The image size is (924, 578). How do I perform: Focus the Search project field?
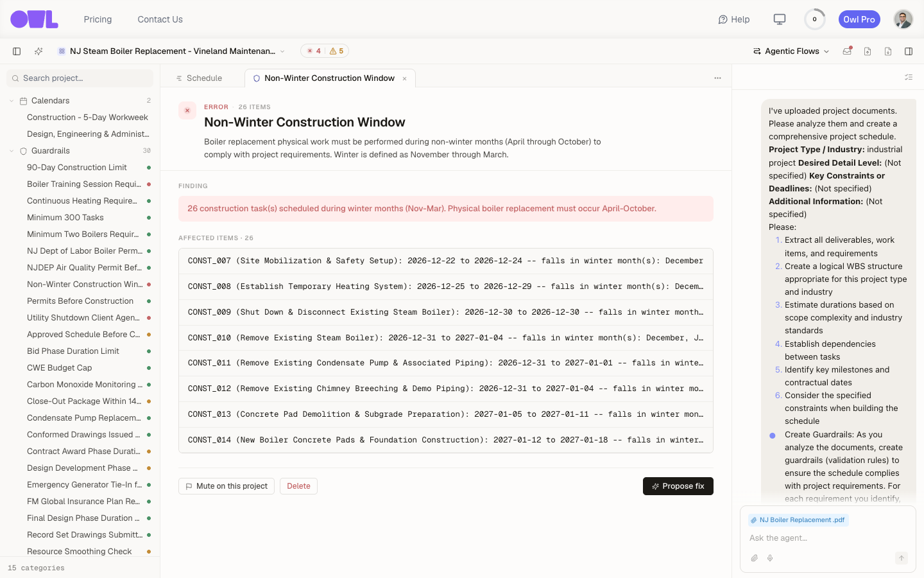(80, 78)
